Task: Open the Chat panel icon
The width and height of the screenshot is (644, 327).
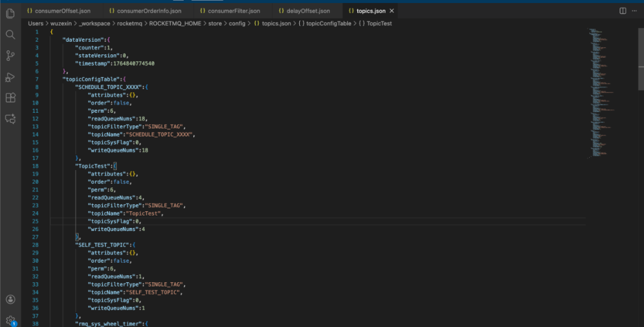Action: click(x=10, y=119)
